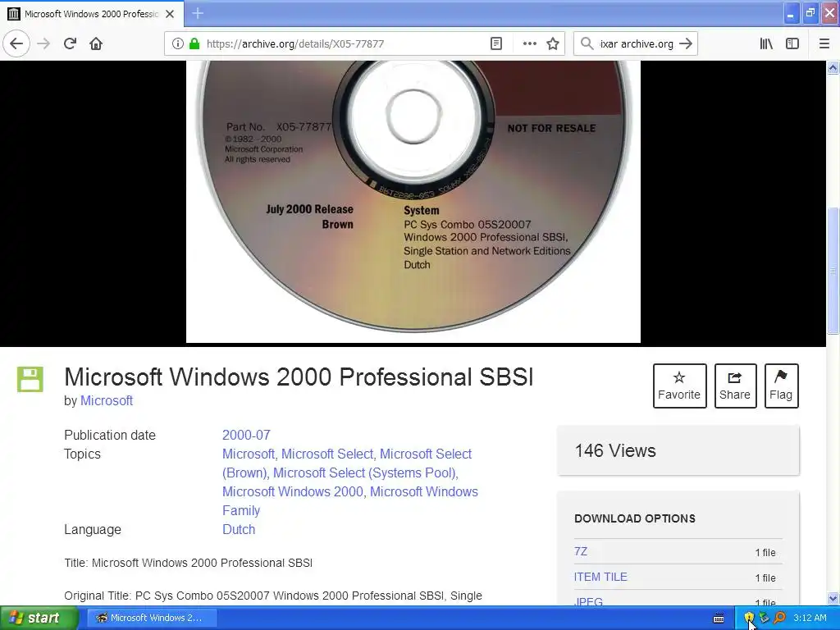The image size is (840, 630).
Task: Click the vertical scrollbar thumb
Action: (x=833, y=271)
